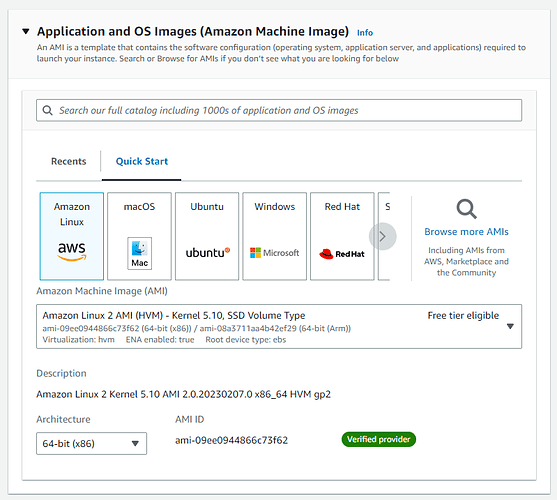The width and height of the screenshot is (557, 500).
Task: Collapse Application and OS Images section
Action: coord(26,31)
